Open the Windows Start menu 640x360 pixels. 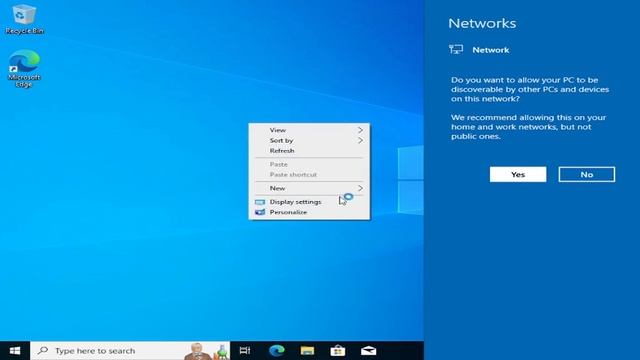15,351
